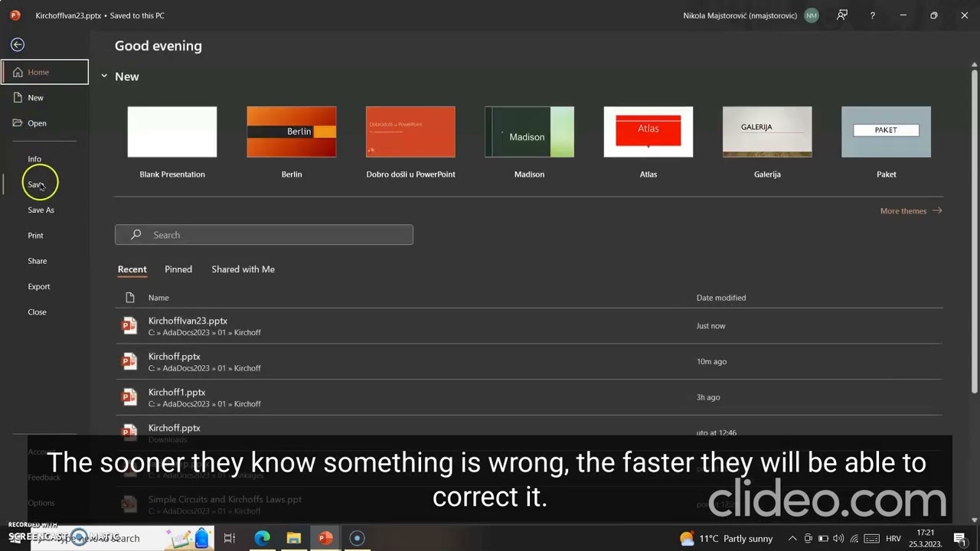
Task: Open the Info page
Action: [34, 159]
